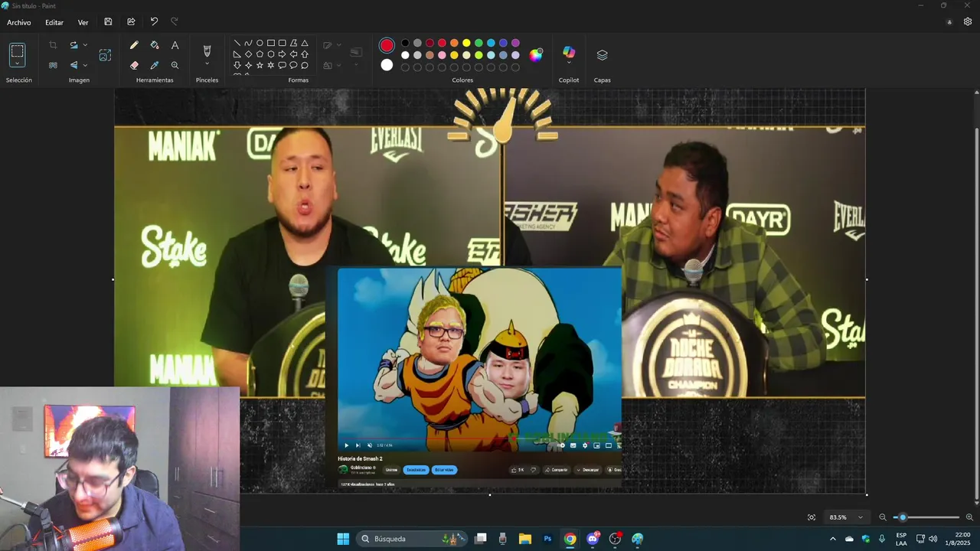Choose the straight Line shape
The width and height of the screenshot is (980, 551).
pos(237,43)
